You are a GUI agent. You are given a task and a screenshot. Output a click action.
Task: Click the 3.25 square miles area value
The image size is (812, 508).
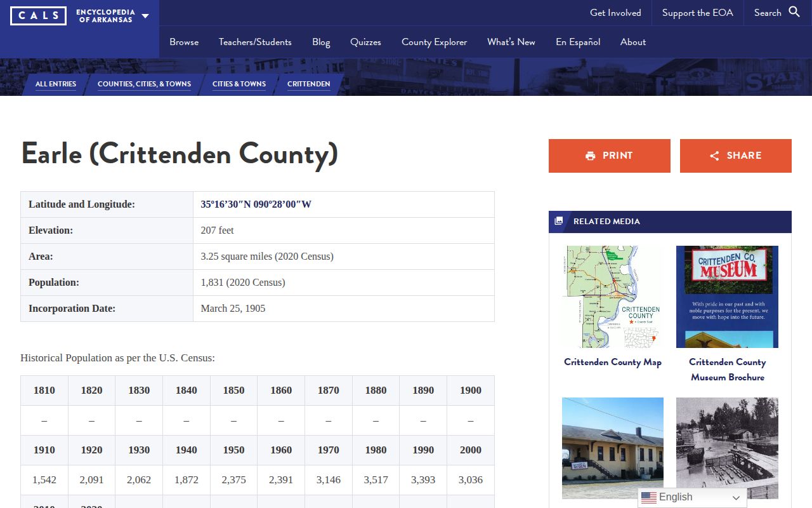[x=267, y=257]
